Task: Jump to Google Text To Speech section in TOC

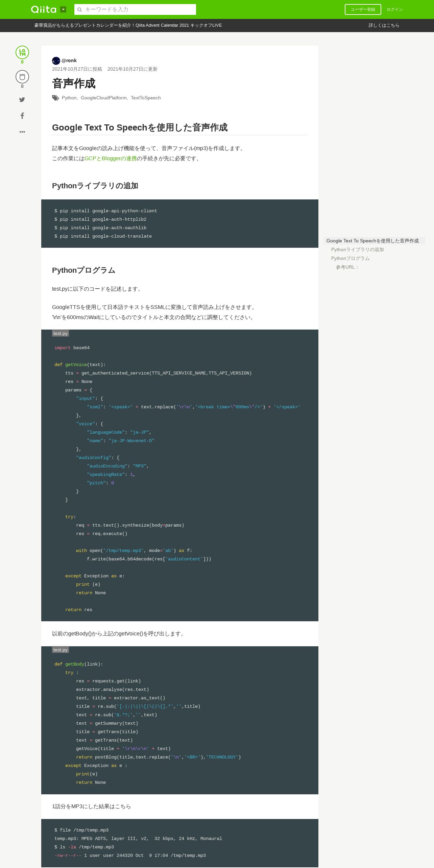Action: click(x=374, y=241)
